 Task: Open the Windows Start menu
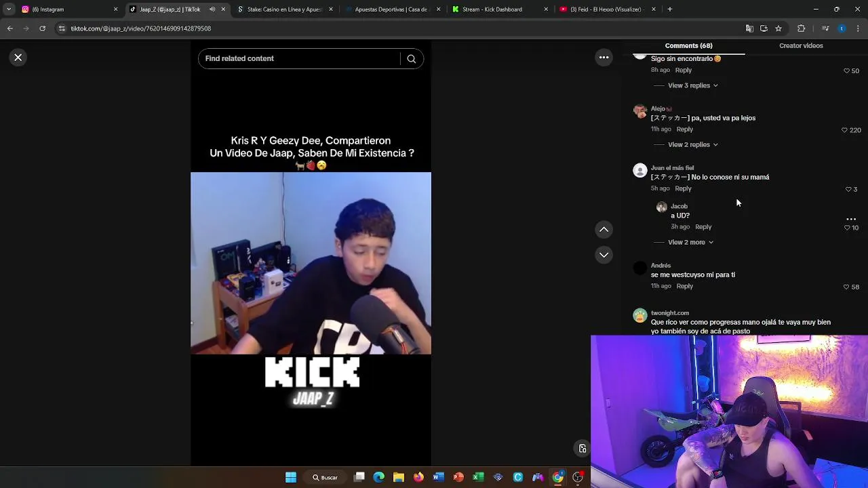click(x=291, y=477)
